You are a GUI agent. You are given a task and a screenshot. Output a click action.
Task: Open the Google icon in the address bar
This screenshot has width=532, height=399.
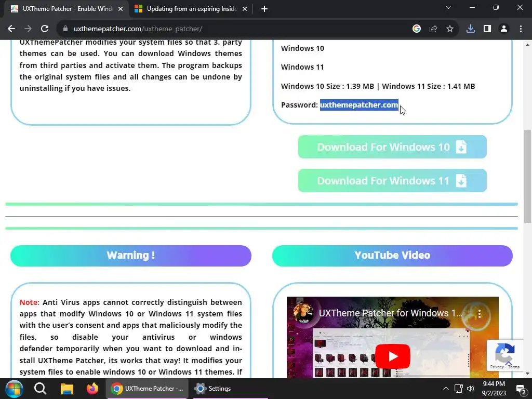[x=417, y=29]
